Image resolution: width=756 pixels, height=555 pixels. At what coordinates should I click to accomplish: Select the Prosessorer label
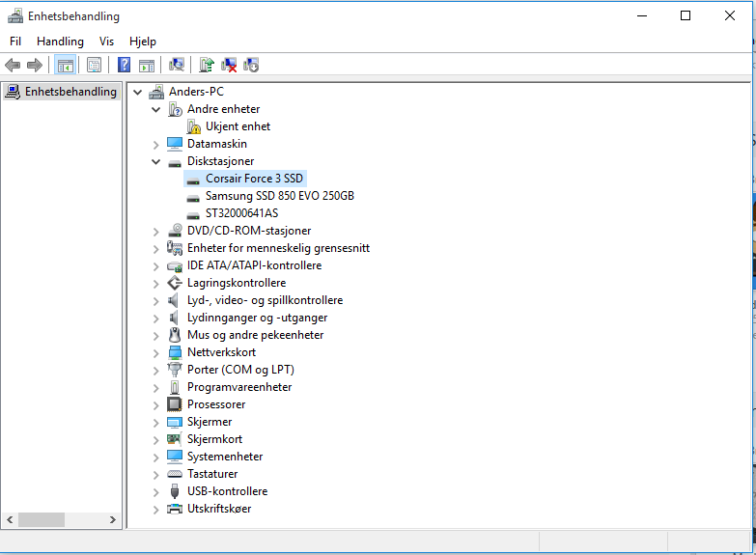coord(216,404)
